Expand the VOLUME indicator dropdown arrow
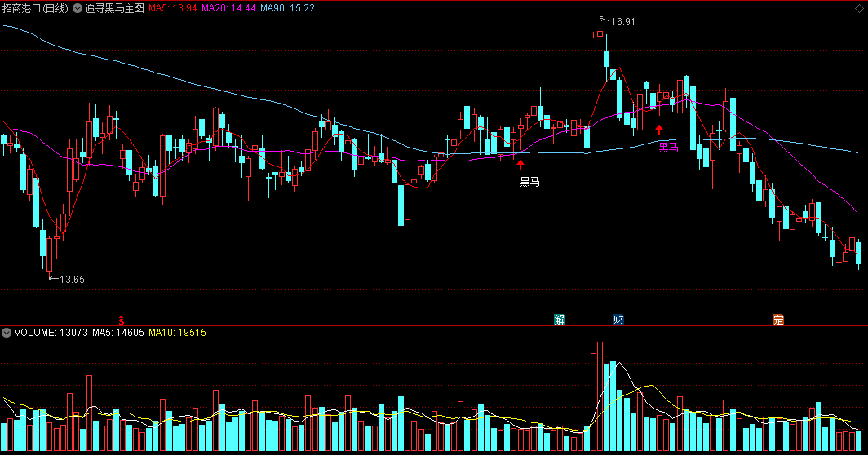Screen dimensions: 868x455 pyautogui.click(x=6, y=333)
